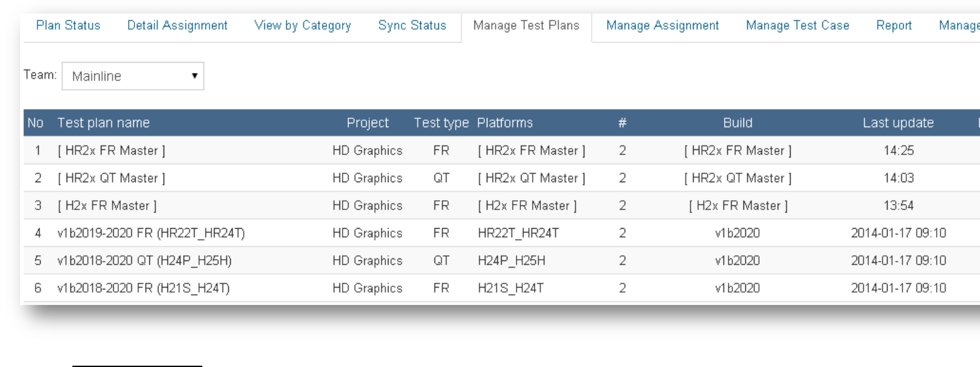Select the [ HR2x QT Master ] test plan row

111,178
